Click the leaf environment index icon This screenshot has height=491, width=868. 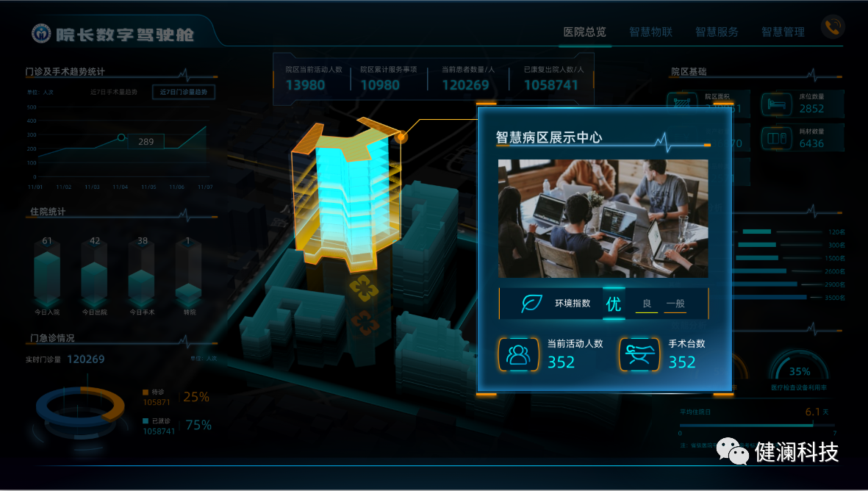click(532, 304)
